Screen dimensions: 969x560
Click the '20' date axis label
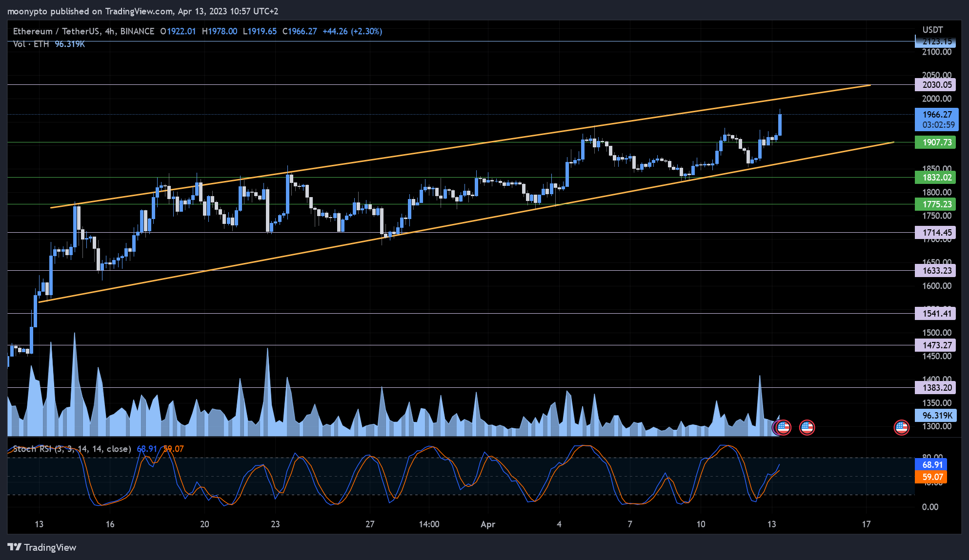204,524
